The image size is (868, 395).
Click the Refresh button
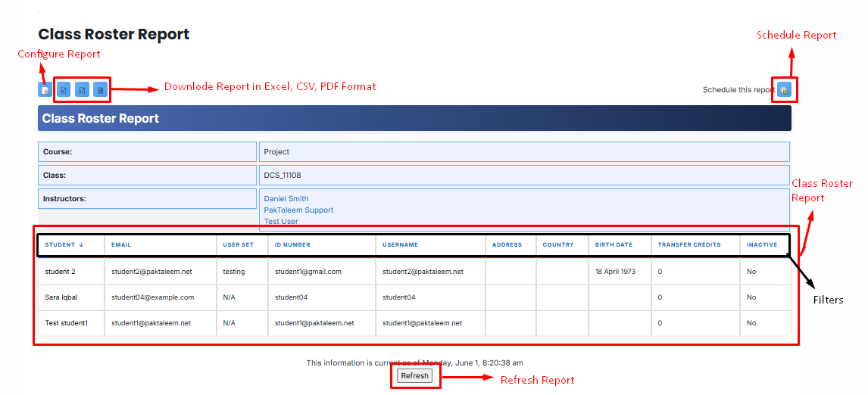414,376
